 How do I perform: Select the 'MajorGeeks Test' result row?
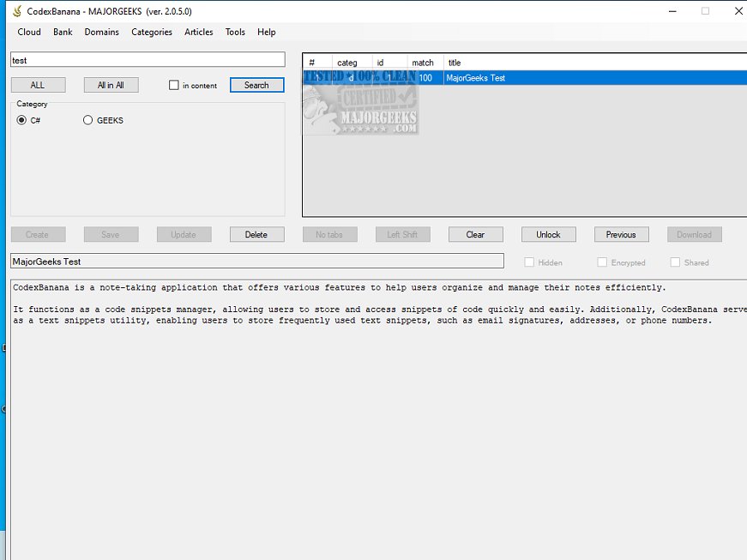coord(525,78)
